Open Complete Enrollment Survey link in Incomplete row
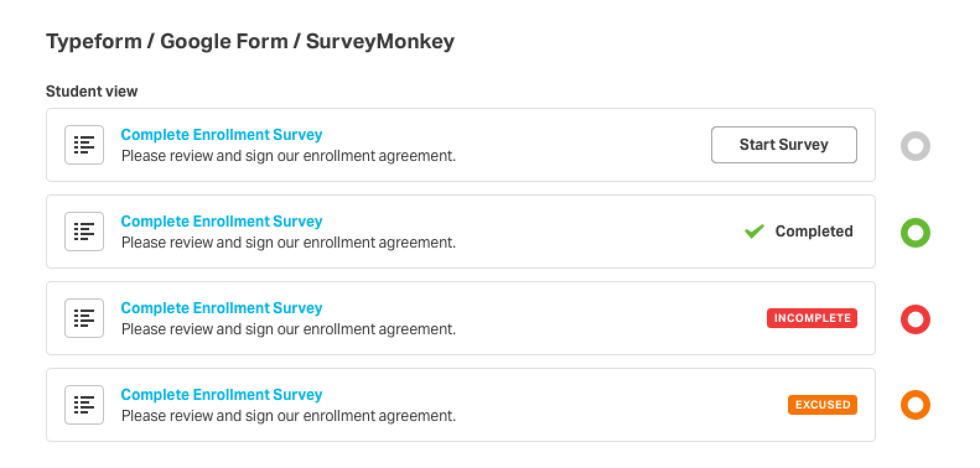Screen dimensions: 980x468 coord(221,308)
